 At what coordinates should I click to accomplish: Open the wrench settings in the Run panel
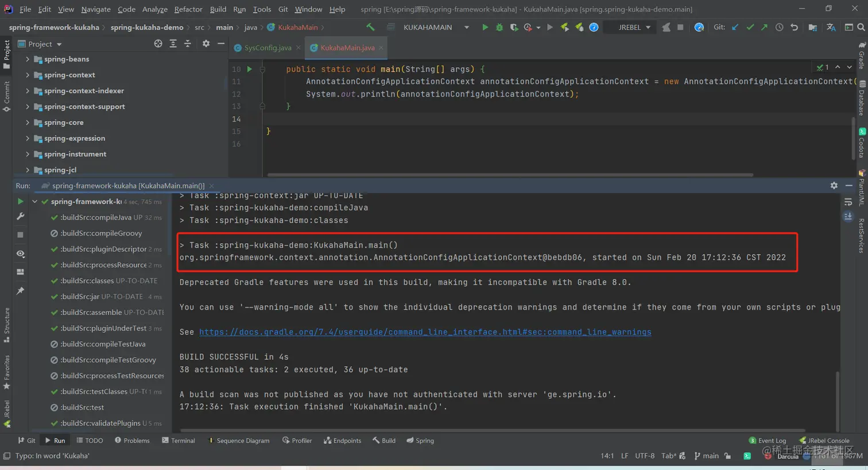(20, 217)
